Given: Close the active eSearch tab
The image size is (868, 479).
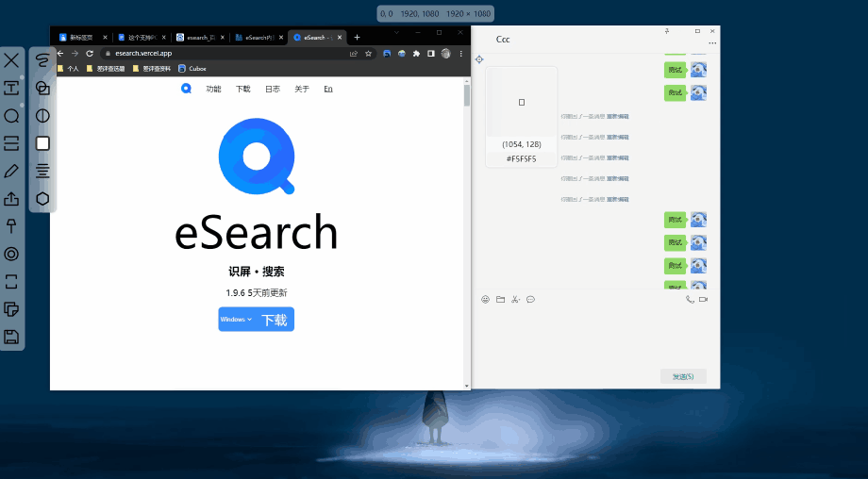Looking at the screenshot, I should pos(340,38).
